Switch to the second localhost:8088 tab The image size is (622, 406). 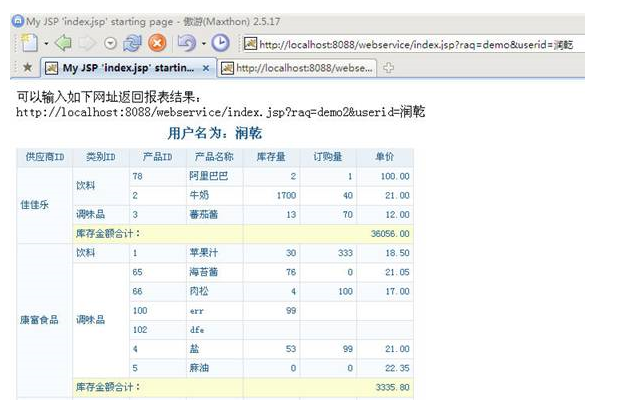[298, 68]
